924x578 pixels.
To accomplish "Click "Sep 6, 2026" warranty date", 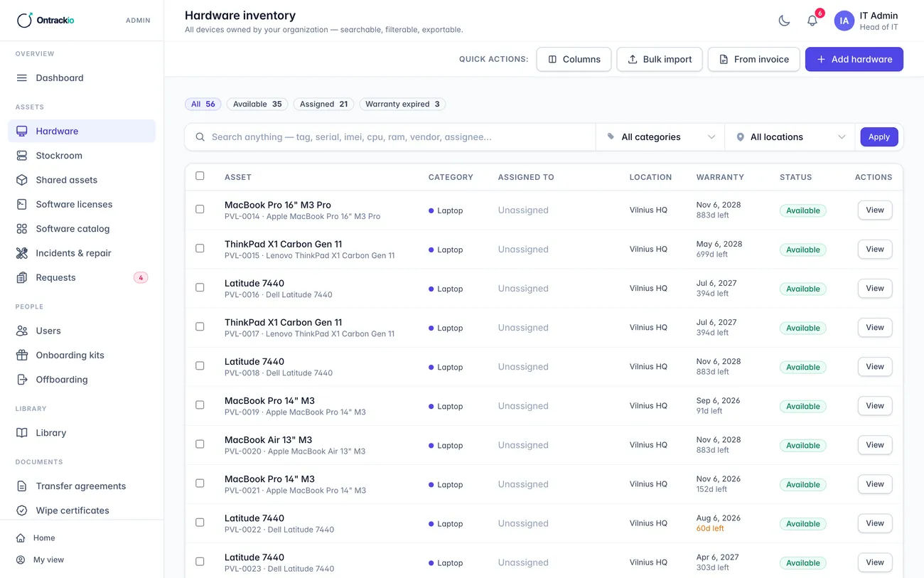I will pyautogui.click(x=718, y=400).
